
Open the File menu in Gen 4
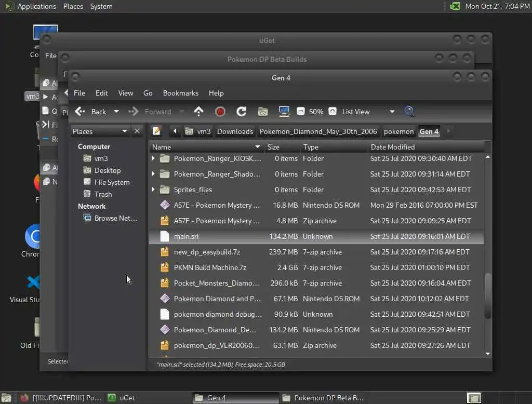coord(79,93)
